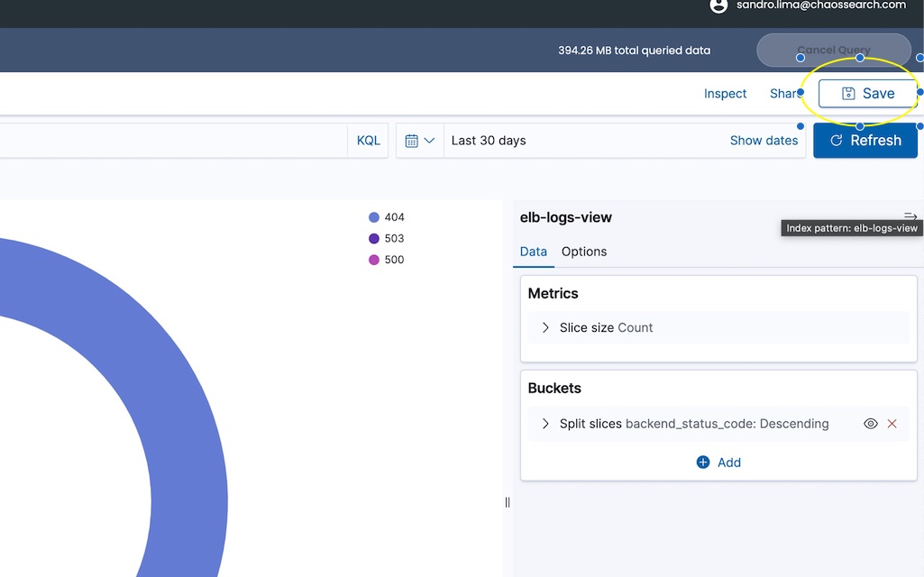
Task: Cancel the running query
Action: click(x=834, y=50)
